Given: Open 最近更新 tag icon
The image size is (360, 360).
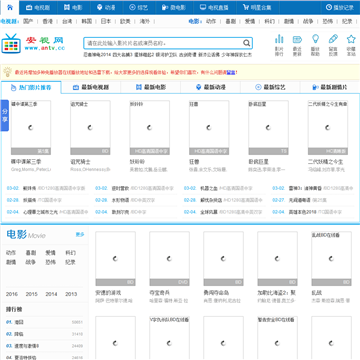Looking at the screenshot, I should tap(297, 45).
